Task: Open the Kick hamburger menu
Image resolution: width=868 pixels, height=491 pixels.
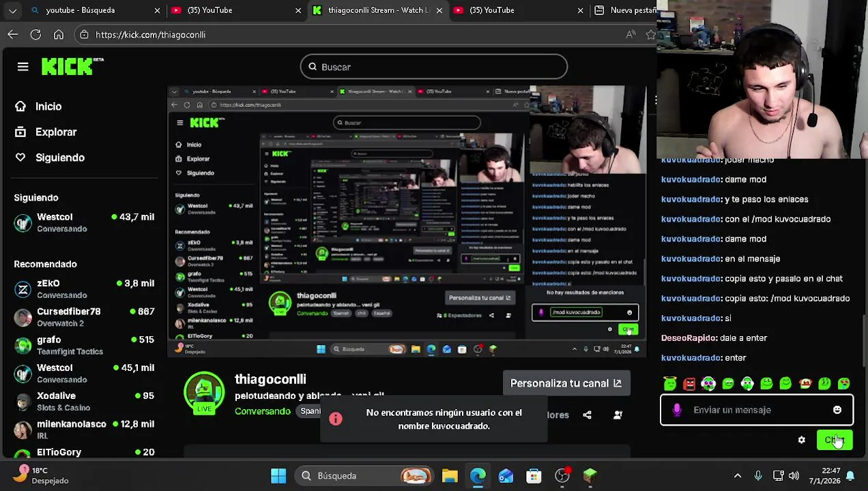Action: 23,67
